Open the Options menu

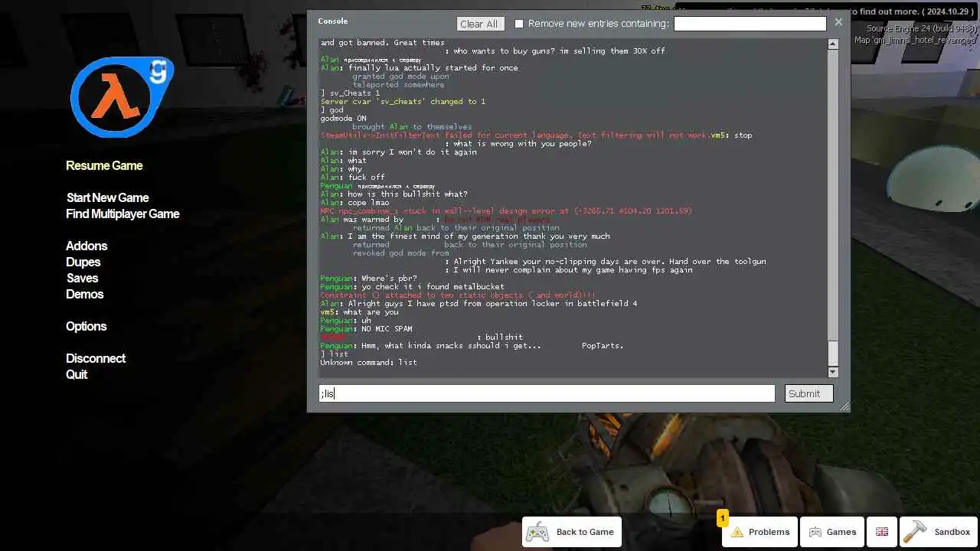pos(86,326)
